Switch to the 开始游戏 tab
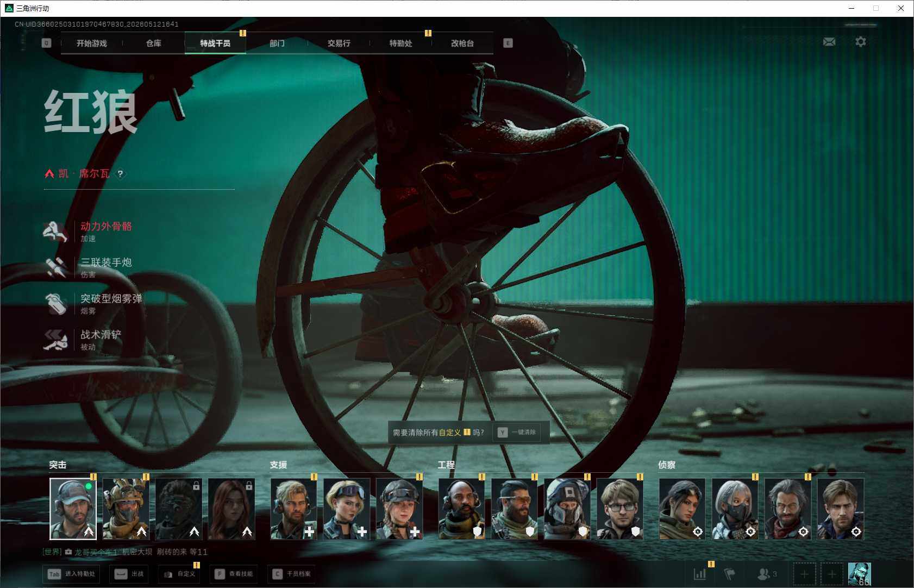 click(x=92, y=43)
